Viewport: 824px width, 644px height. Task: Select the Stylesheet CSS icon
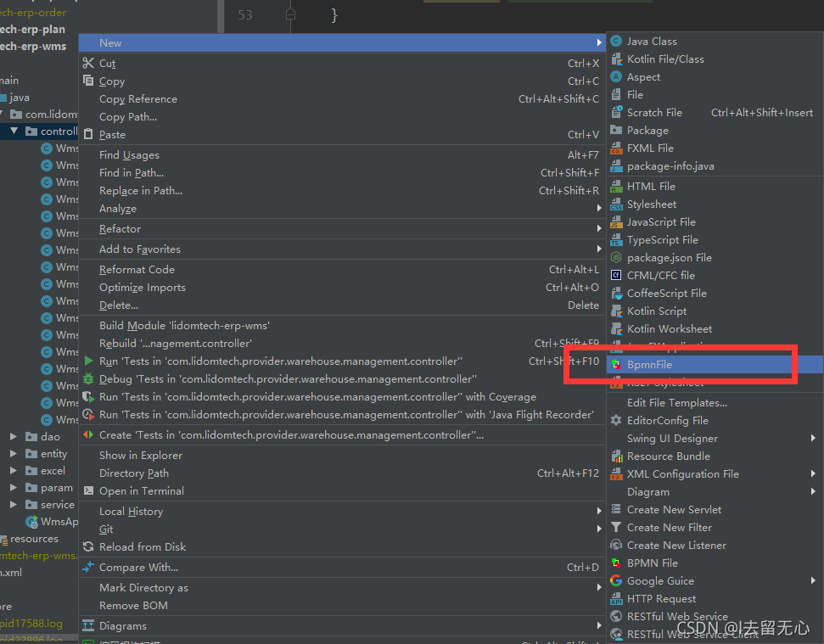point(616,204)
